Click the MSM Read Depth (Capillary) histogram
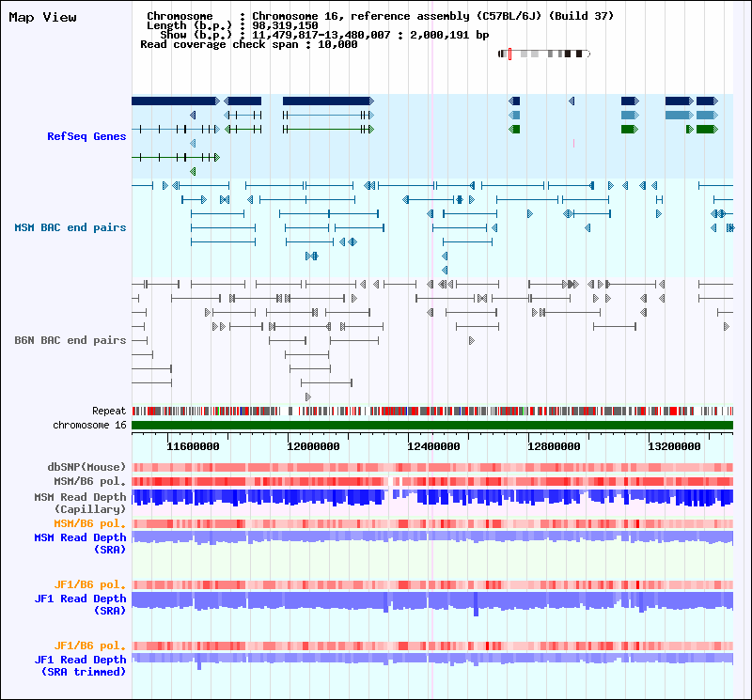The image size is (752, 700). click(432, 498)
